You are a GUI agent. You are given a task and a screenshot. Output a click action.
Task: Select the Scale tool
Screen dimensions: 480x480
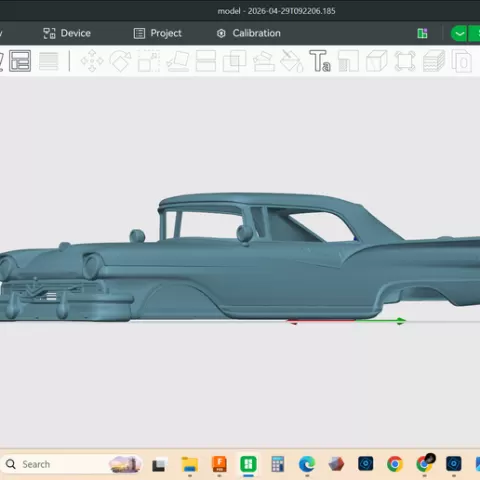149,61
